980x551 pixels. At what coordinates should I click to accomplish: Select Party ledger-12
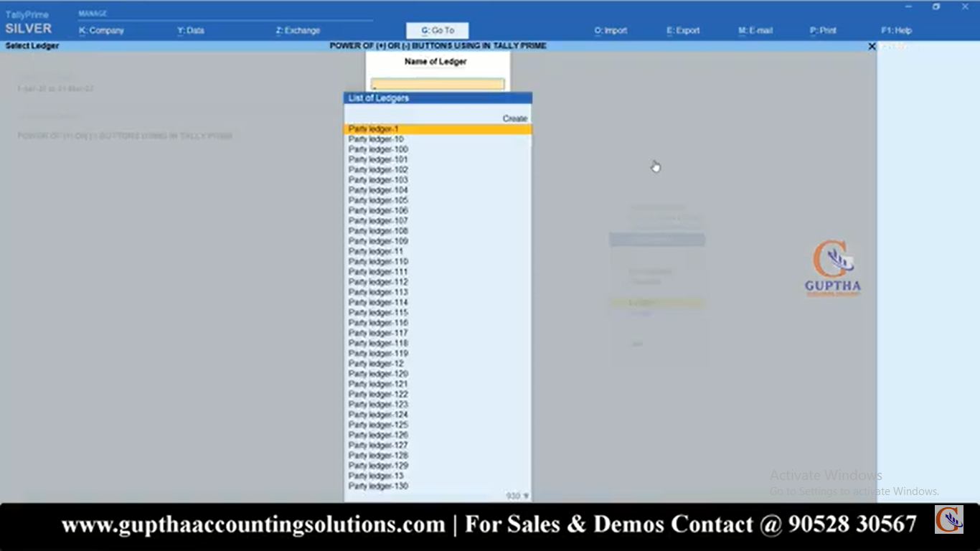pos(438,364)
